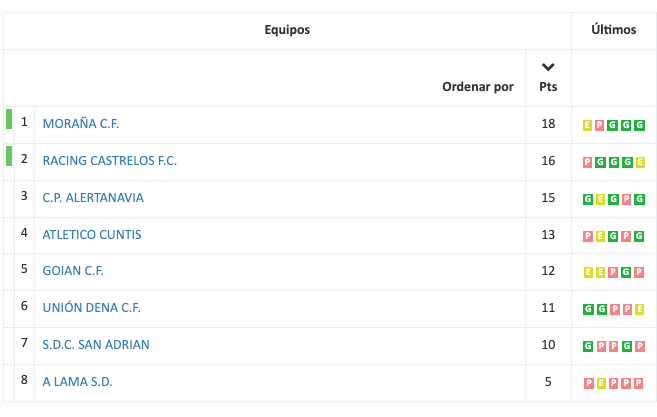
Task: Click the sort chevron above Pts
Action: pyautogui.click(x=547, y=67)
